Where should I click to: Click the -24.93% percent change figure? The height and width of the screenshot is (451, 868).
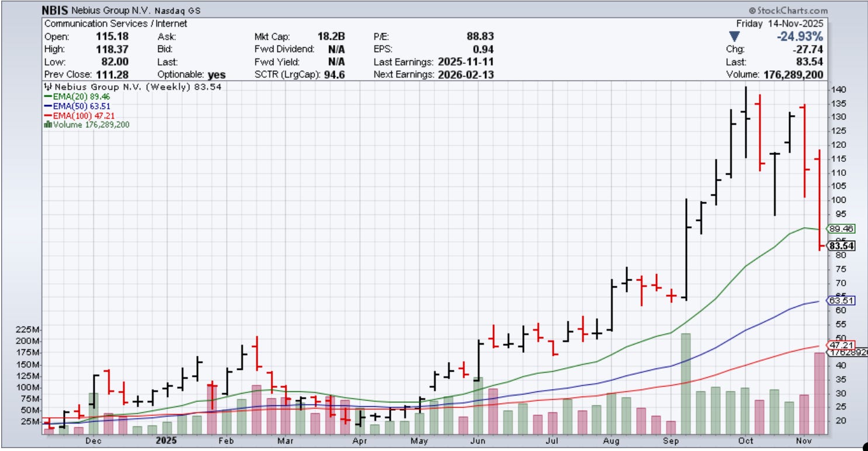tap(800, 36)
